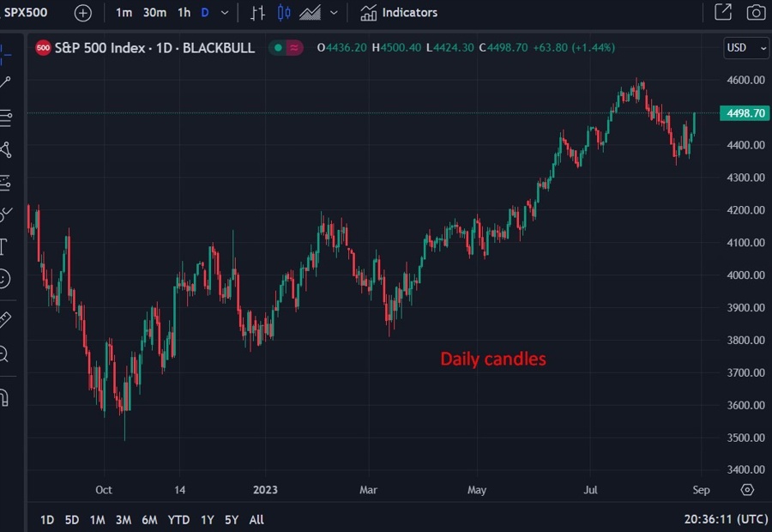
Task: Click the 4600.00 price axis label
Action: coord(746,80)
